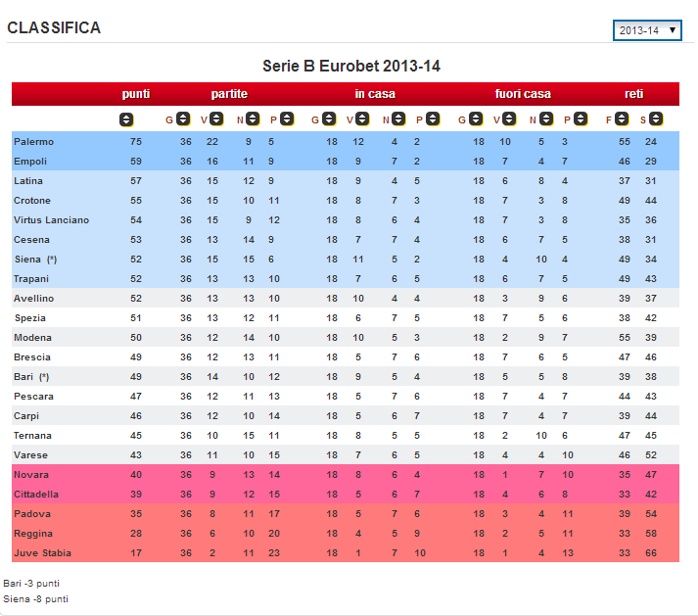
Task: Sort by partite P (losses) icon
Action: tap(286, 119)
